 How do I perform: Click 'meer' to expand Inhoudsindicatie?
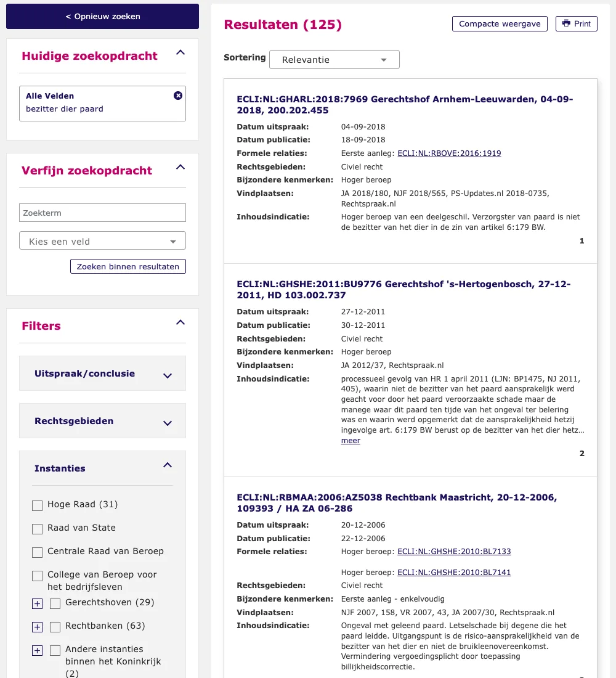351,441
